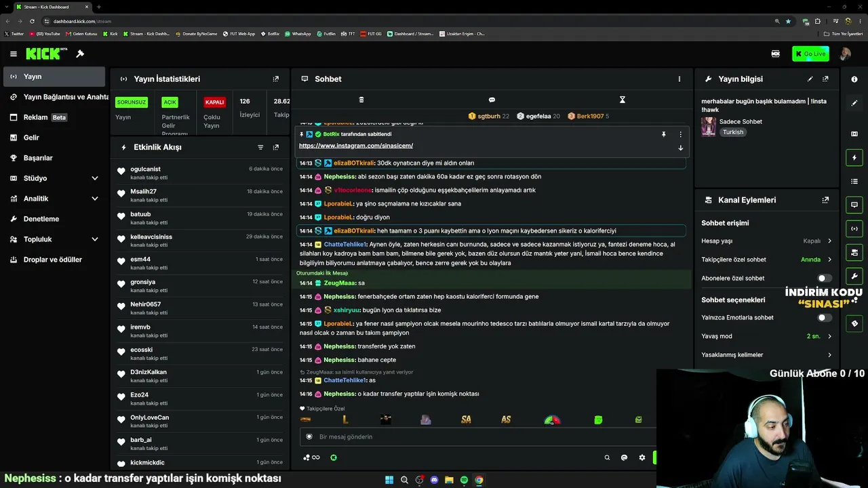Click the chat search magnifier icon

607,457
